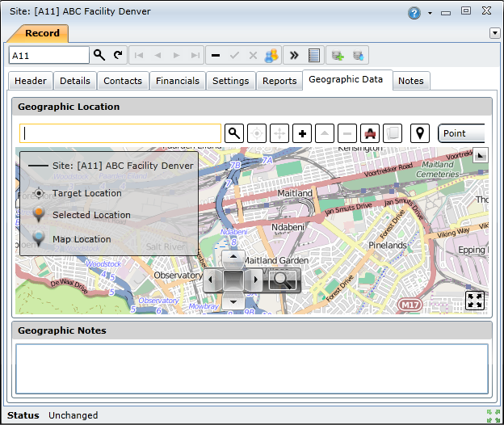Pan the map up arrow
Viewport: 504px width, 425px height.
[x=233, y=257]
